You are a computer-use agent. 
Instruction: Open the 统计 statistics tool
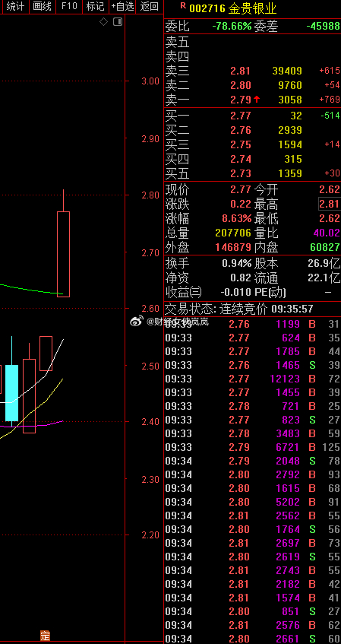coord(15,6)
